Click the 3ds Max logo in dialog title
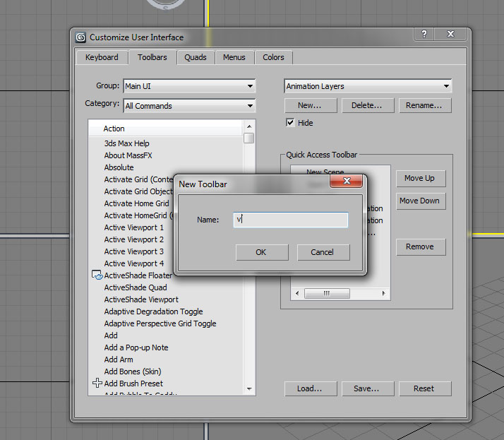 pyautogui.click(x=81, y=37)
